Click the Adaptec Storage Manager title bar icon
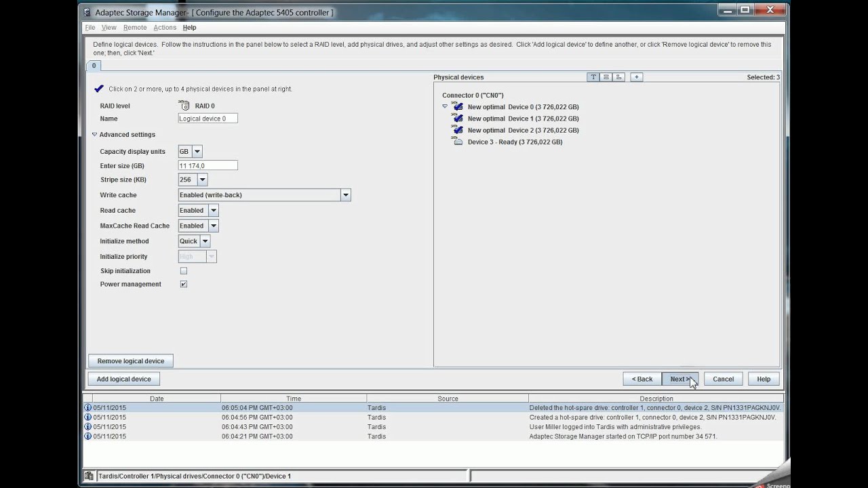The width and height of the screenshot is (868, 488). [87, 12]
